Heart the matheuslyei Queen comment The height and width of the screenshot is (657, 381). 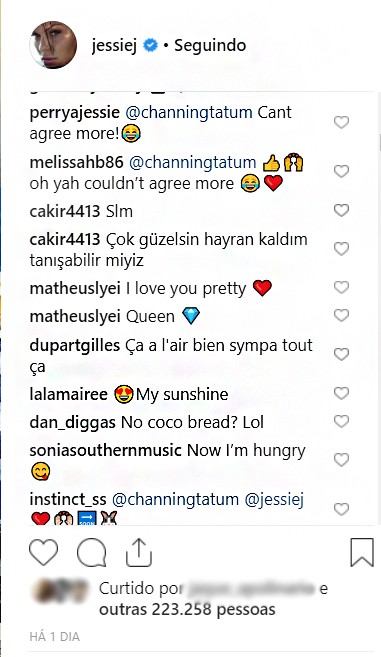(x=341, y=315)
